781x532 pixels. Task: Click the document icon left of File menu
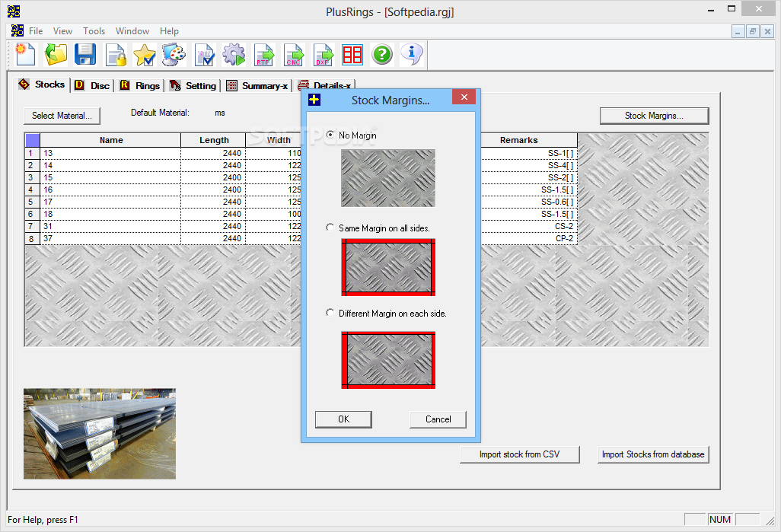click(x=18, y=30)
